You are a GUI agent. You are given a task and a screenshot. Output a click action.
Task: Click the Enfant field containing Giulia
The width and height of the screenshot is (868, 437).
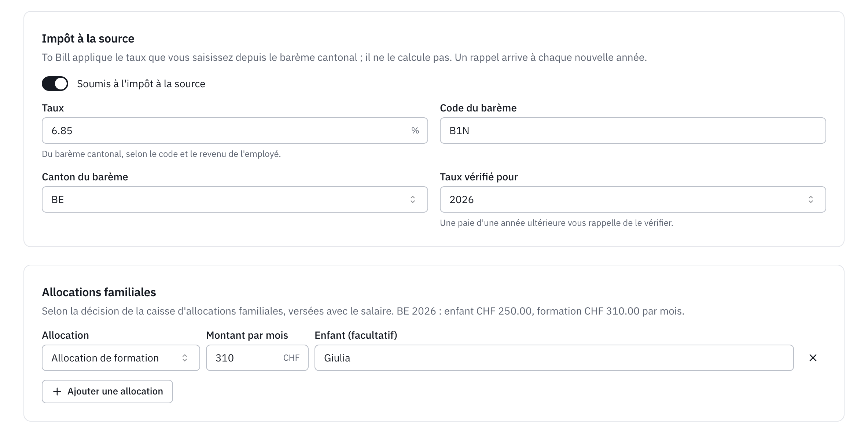[554, 358]
